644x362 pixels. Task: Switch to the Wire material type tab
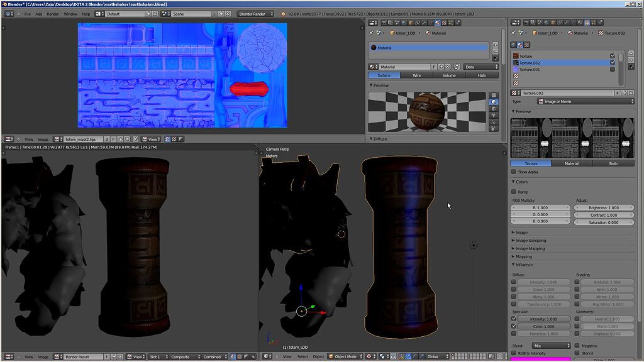pyautogui.click(x=416, y=75)
